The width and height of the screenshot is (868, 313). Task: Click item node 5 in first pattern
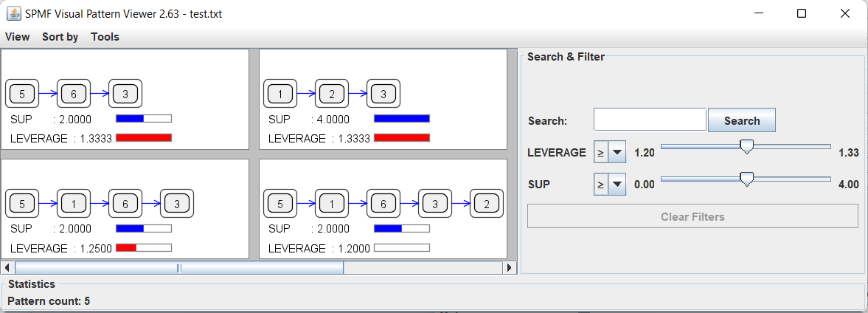click(x=22, y=94)
